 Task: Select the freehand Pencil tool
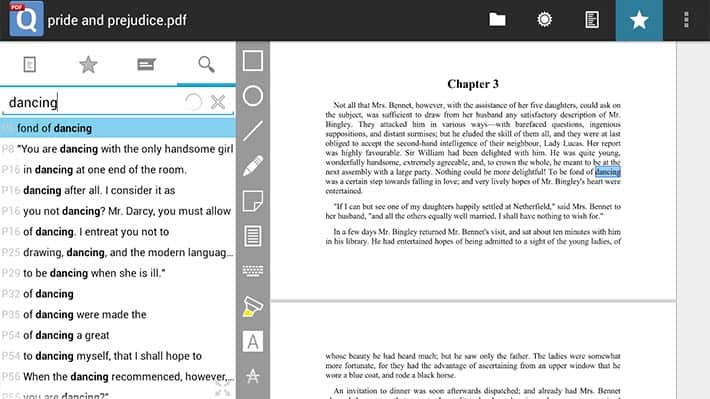click(x=253, y=166)
